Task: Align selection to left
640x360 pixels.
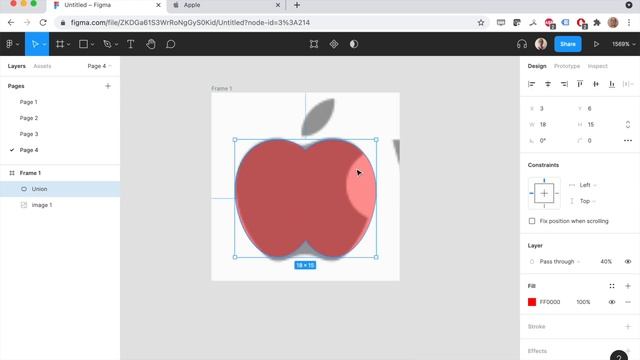Action: [x=531, y=84]
